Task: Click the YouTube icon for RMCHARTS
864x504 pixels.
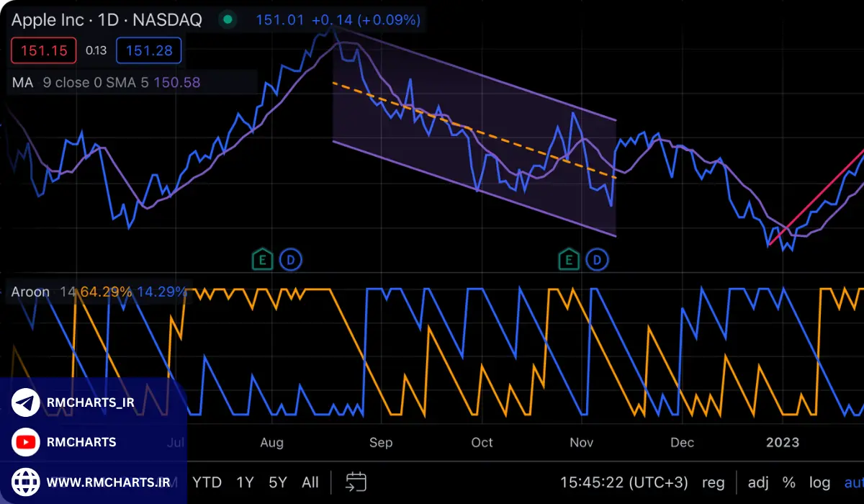Action: point(26,442)
